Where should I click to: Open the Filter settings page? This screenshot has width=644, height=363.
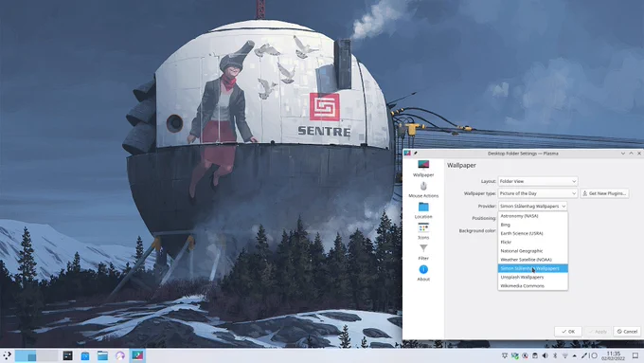(423, 252)
